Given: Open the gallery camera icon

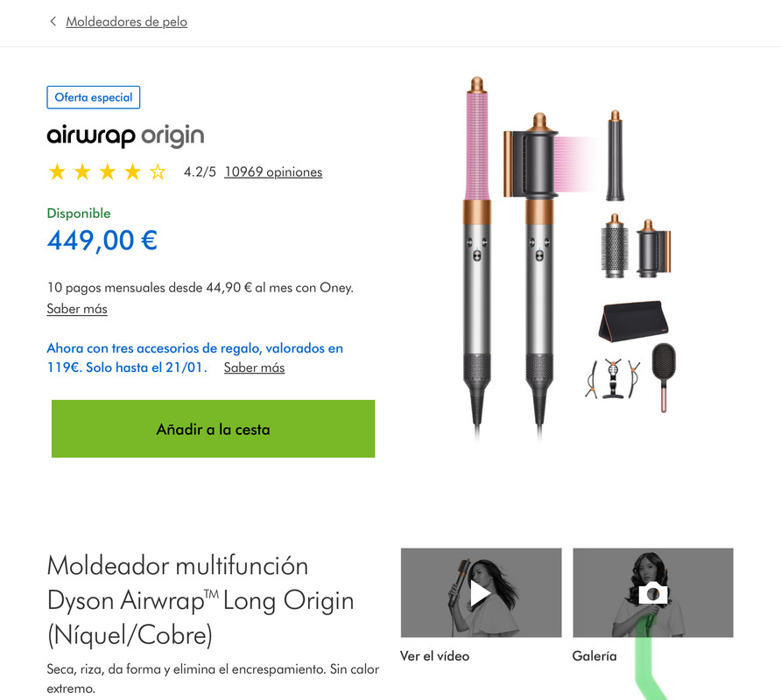Looking at the screenshot, I should [653, 593].
